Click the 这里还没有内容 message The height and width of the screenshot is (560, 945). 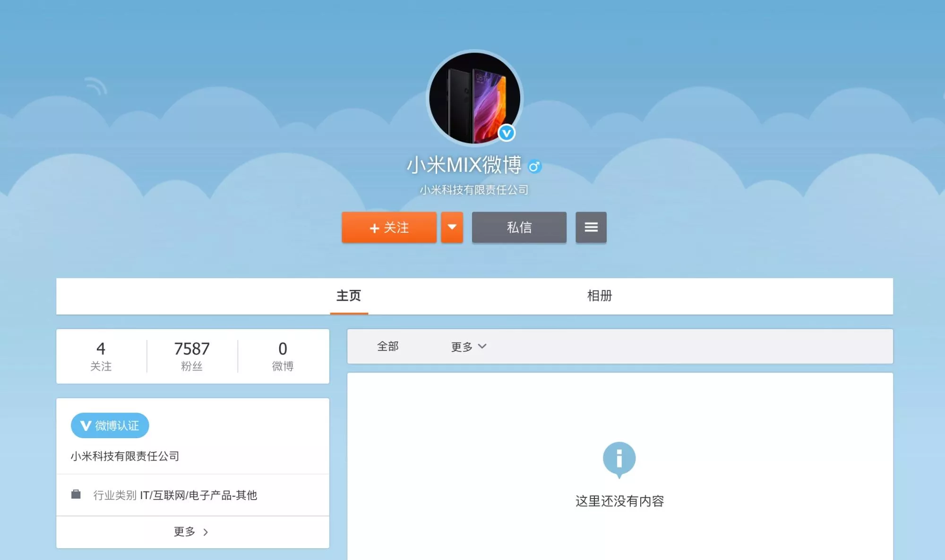coord(619,501)
